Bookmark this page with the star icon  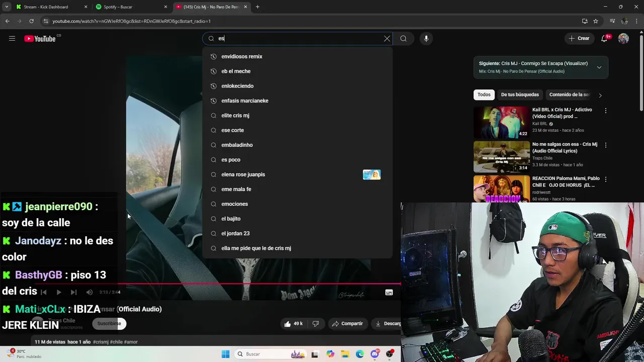(596, 21)
